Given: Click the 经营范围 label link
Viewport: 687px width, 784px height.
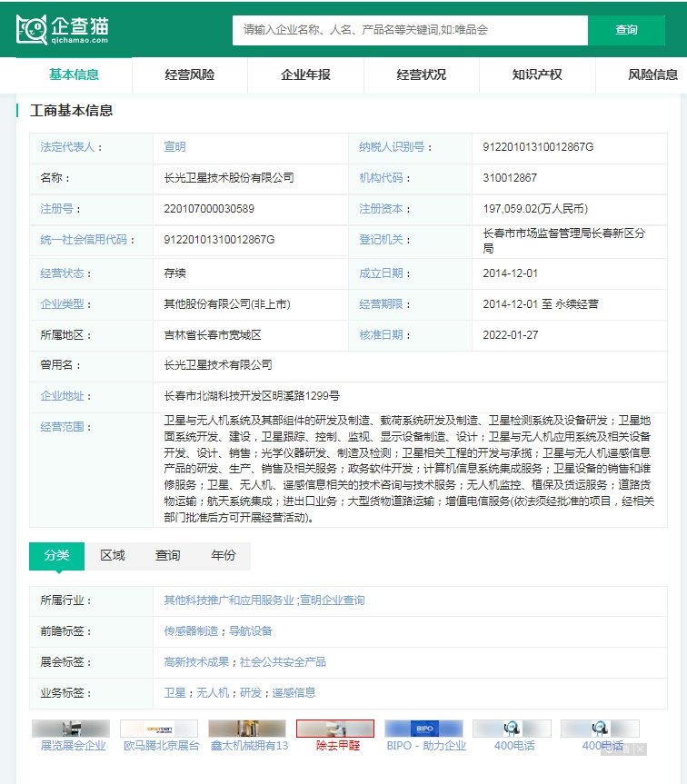Looking at the screenshot, I should click(62, 428).
